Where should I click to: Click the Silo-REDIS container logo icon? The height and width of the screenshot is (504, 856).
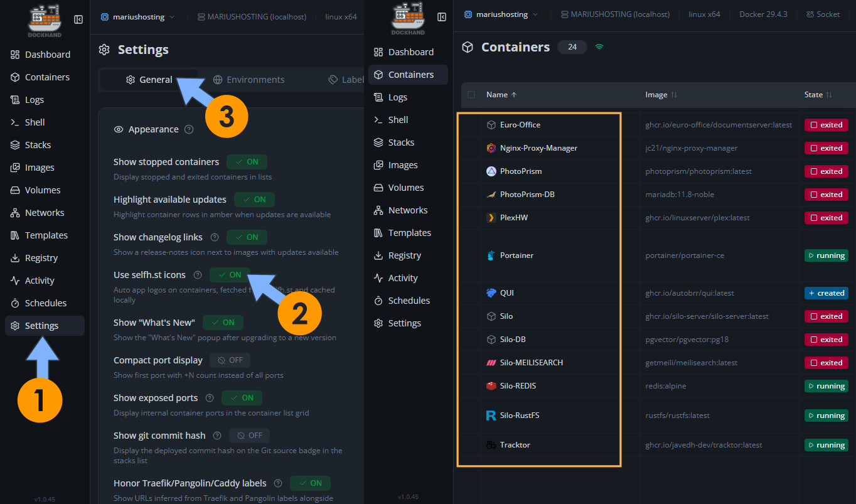coord(491,386)
